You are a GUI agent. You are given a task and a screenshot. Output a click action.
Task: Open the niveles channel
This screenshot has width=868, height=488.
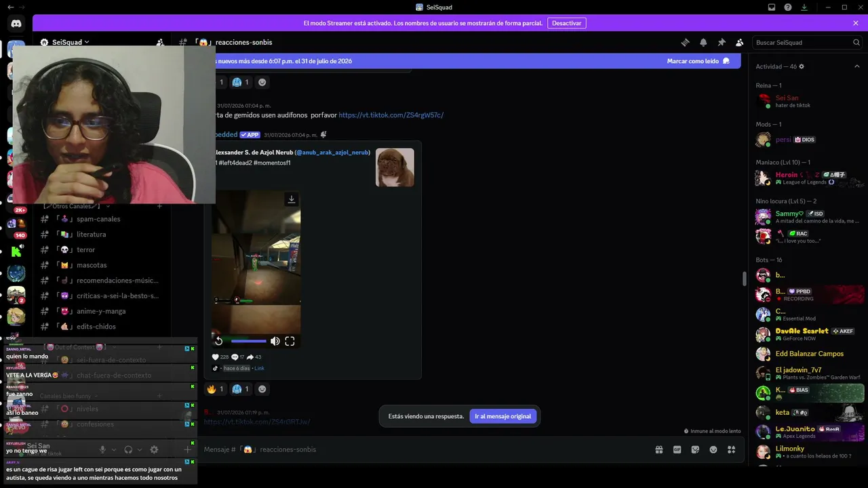(87, 409)
